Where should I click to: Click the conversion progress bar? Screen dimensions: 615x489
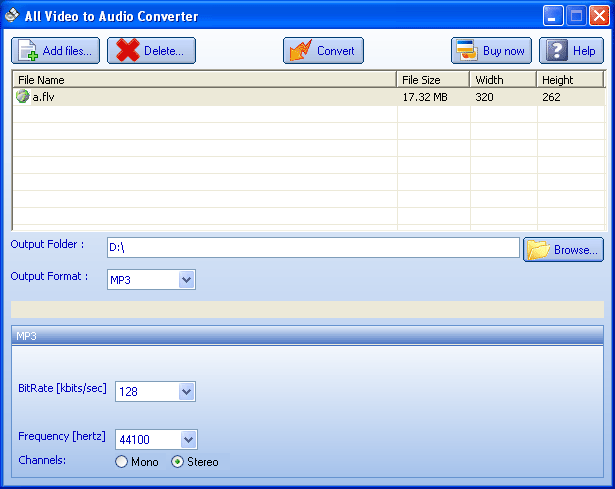[308, 309]
